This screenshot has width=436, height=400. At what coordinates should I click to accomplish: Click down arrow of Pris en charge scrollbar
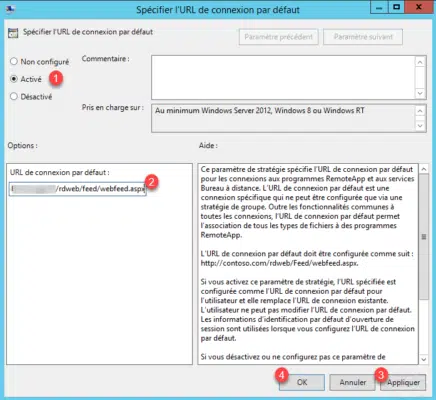pyautogui.click(x=420, y=126)
